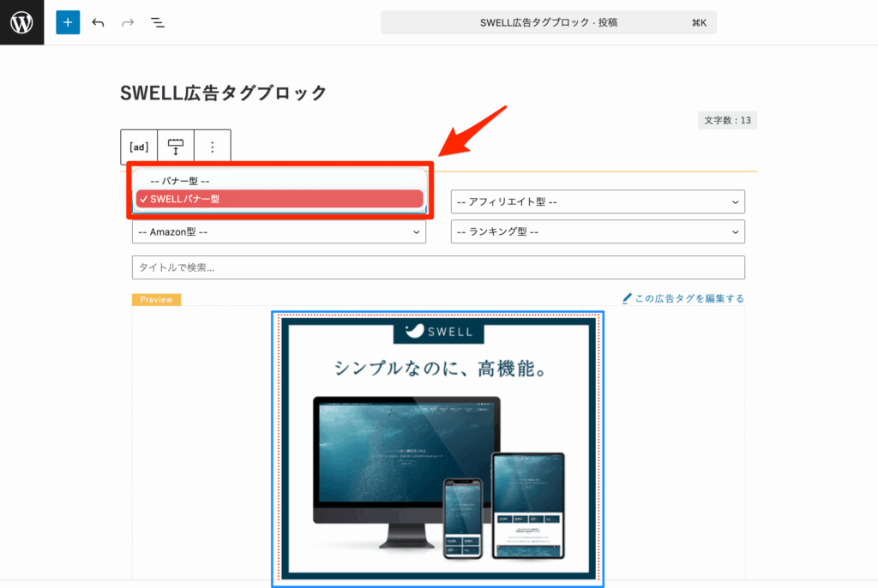Choose the '-- バナー型 --' placeholder option
This screenshot has height=588, width=878.
tap(279, 181)
